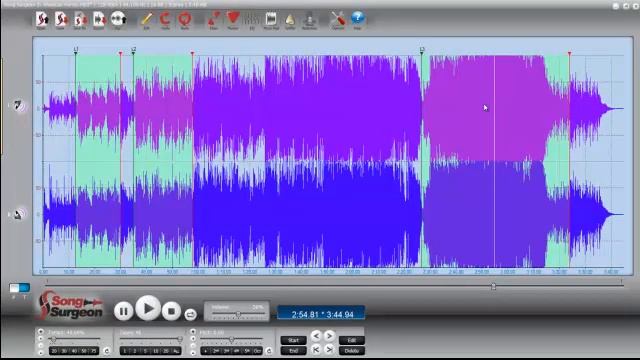This screenshot has width=640, height=360.
Task: Toggle the blue switch below waveform
Action: (20, 288)
